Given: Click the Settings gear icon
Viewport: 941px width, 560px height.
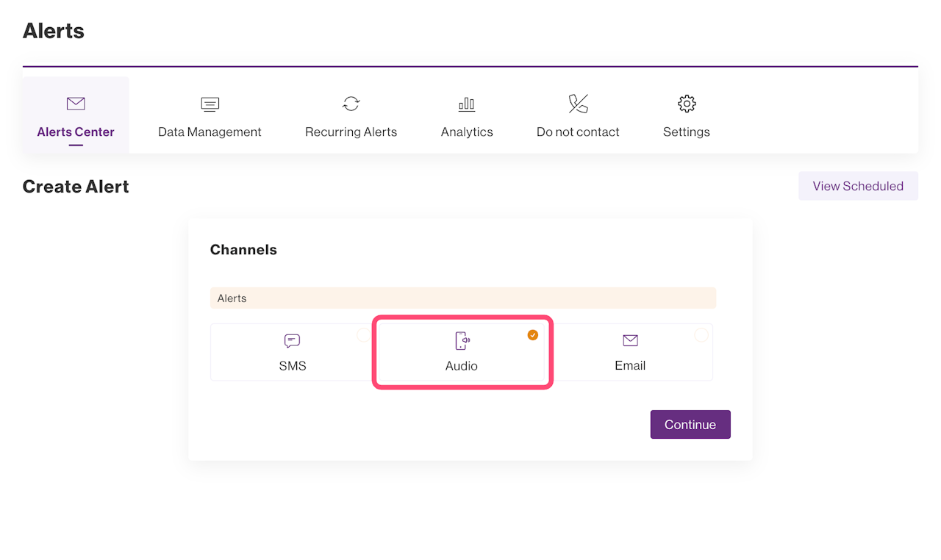Looking at the screenshot, I should pos(687,104).
